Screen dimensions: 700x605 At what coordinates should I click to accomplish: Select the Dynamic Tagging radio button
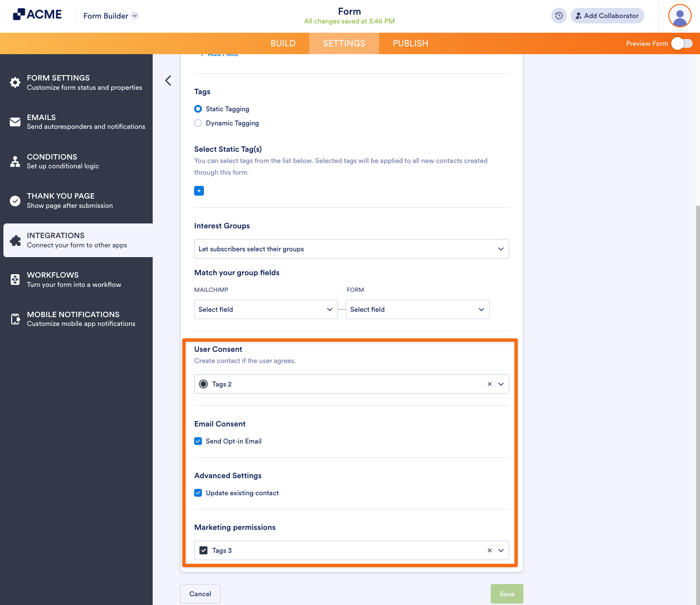click(198, 123)
